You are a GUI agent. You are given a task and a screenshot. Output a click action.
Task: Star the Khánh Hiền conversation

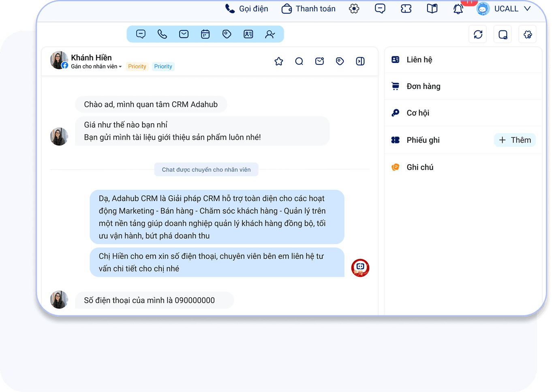point(278,61)
